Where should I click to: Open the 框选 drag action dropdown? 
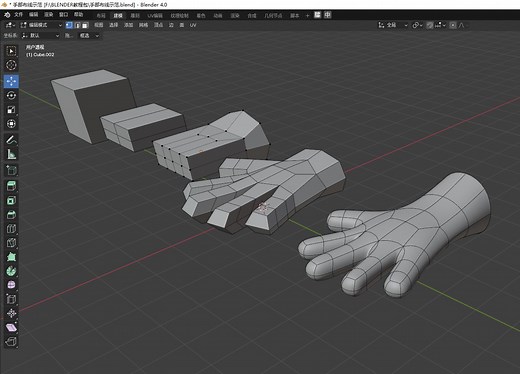click(x=89, y=35)
